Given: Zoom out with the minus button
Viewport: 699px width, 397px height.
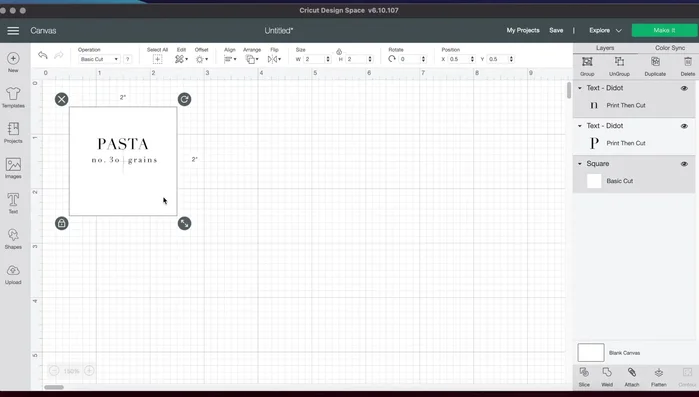Looking at the screenshot, I should (54, 371).
